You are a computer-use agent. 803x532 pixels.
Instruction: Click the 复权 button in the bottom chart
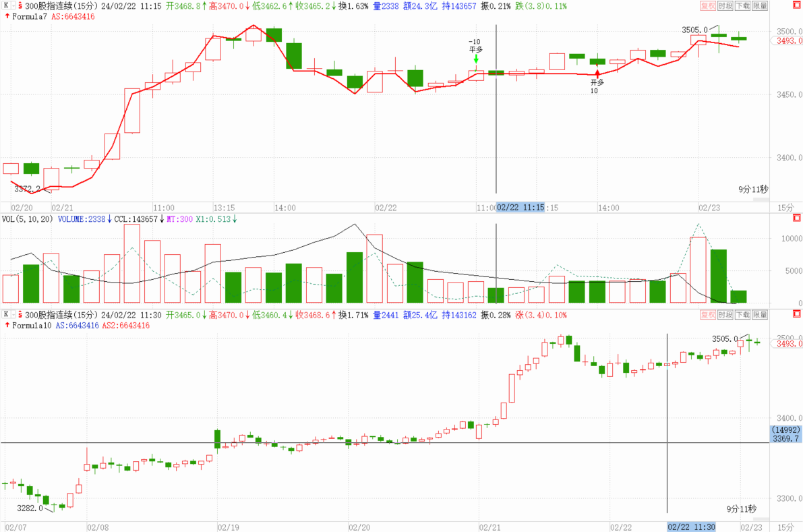708,314
